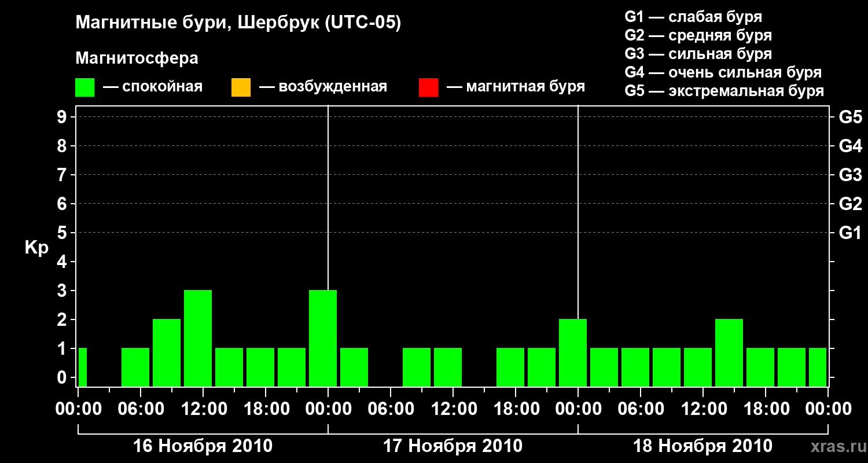Select the '— возбужденная' legend label
Screen dimensions: 868x463
[x=323, y=87]
